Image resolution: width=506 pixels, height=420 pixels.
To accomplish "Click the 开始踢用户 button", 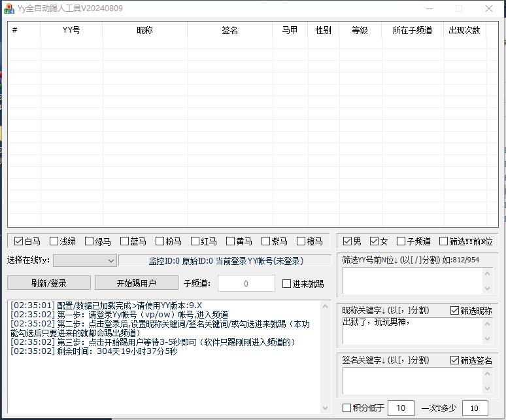I will pos(137,283).
